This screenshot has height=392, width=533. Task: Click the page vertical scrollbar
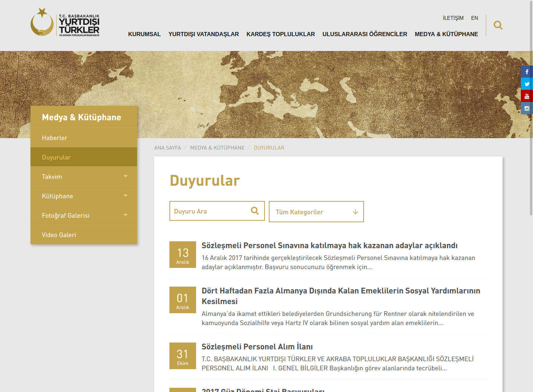coord(531,114)
